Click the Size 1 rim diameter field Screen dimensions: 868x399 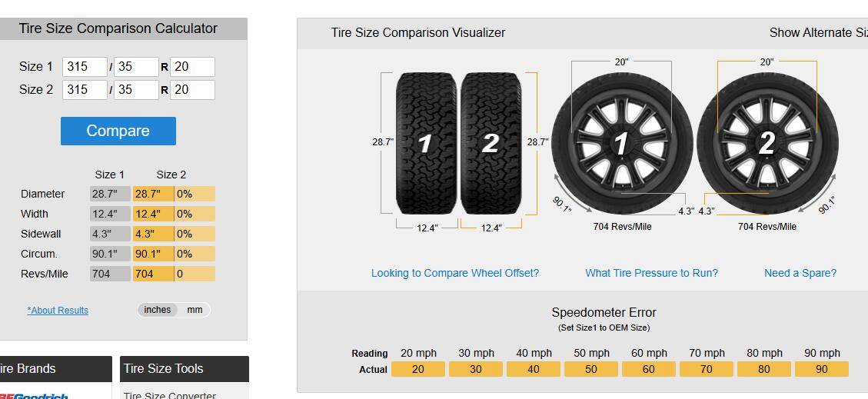pyautogui.click(x=193, y=67)
